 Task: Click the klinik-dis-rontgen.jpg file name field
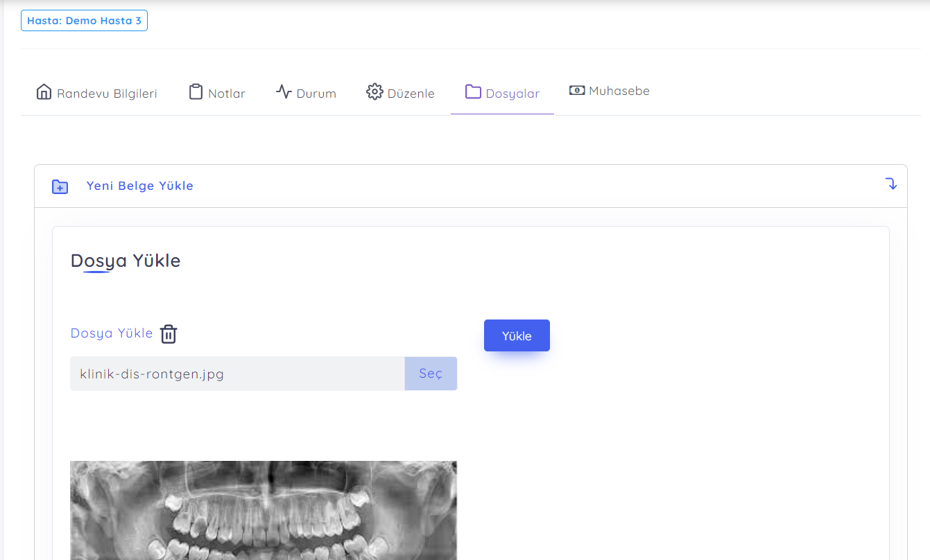pyautogui.click(x=237, y=374)
